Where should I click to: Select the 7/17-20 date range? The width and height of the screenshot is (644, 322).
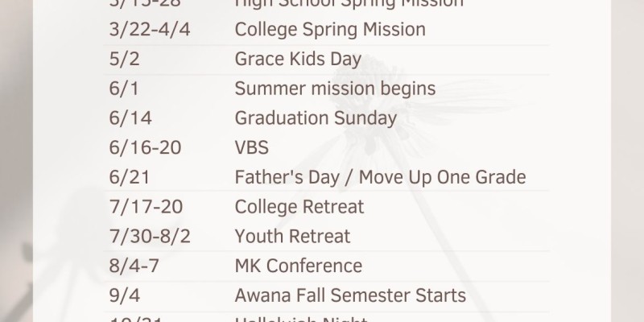pyautogui.click(x=144, y=207)
